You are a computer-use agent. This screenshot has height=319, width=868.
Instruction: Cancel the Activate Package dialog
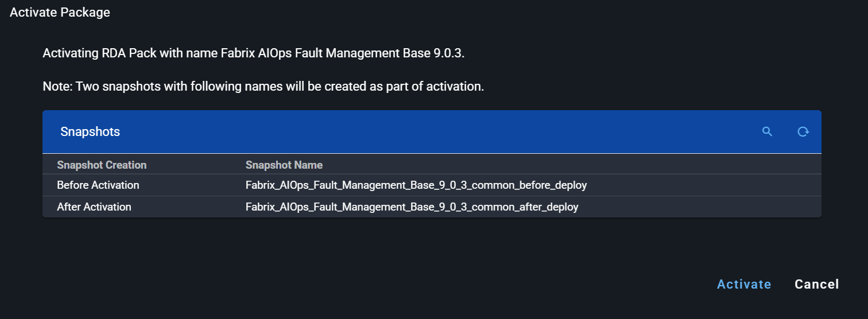click(816, 284)
